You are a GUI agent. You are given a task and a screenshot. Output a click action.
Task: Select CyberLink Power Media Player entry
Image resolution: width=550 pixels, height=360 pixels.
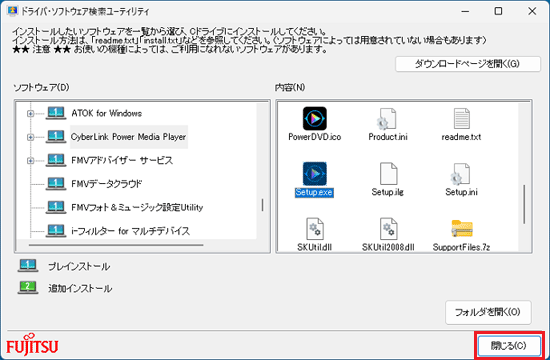click(x=128, y=137)
